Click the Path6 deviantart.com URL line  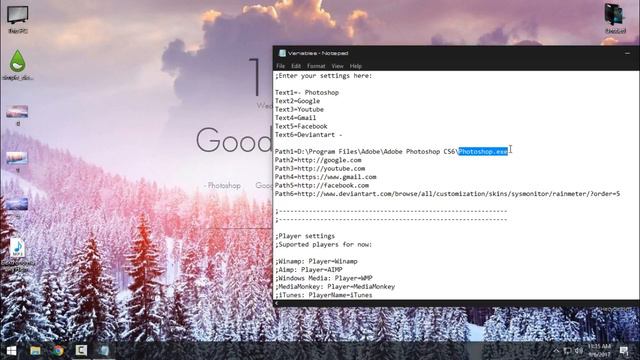447,194
